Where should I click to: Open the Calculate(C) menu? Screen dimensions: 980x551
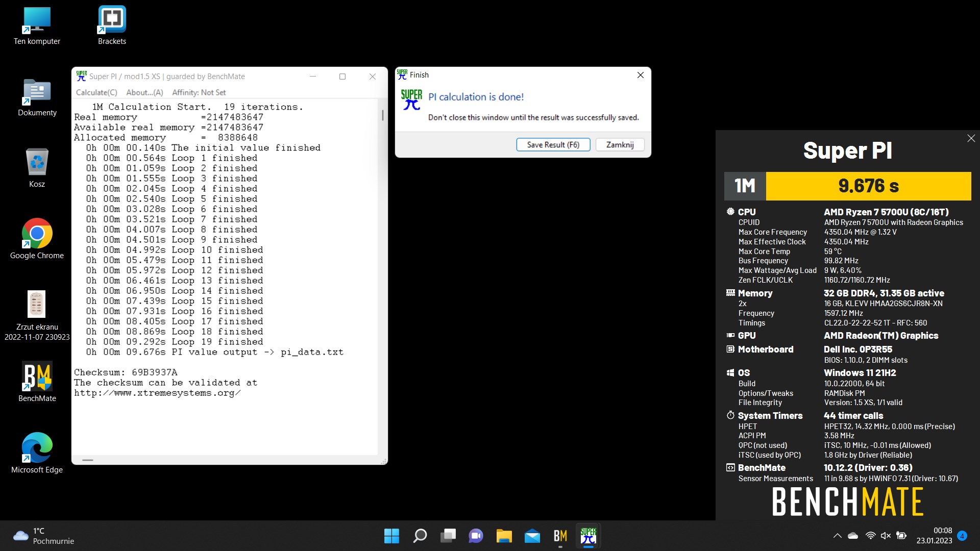coord(96,92)
